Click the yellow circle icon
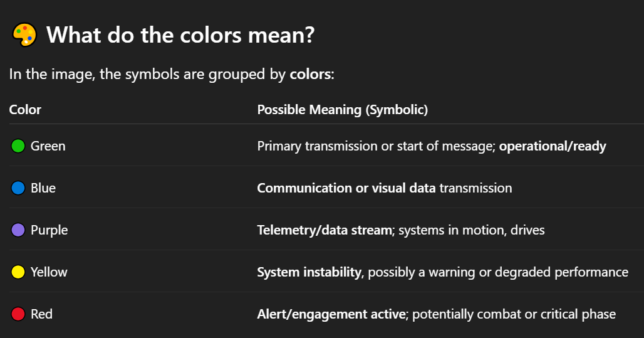The height and width of the screenshot is (338, 644). 18,272
